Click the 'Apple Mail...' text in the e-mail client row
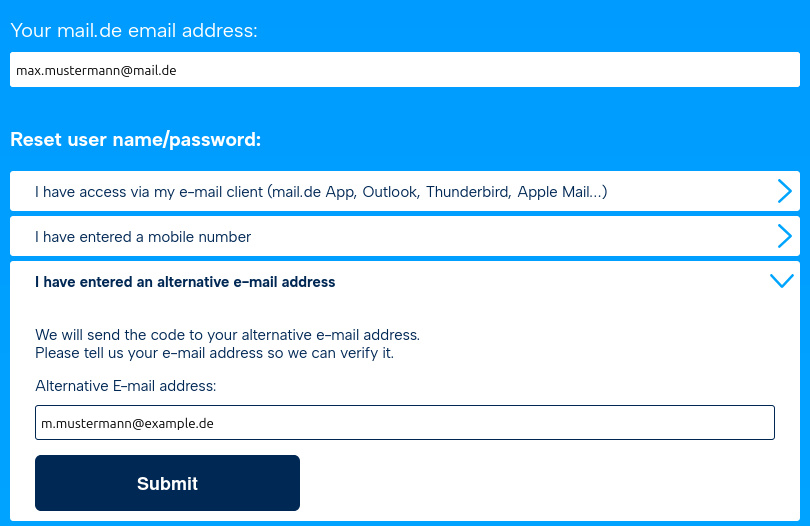Image resolution: width=810 pixels, height=526 pixels. pyautogui.click(x=562, y=192)
